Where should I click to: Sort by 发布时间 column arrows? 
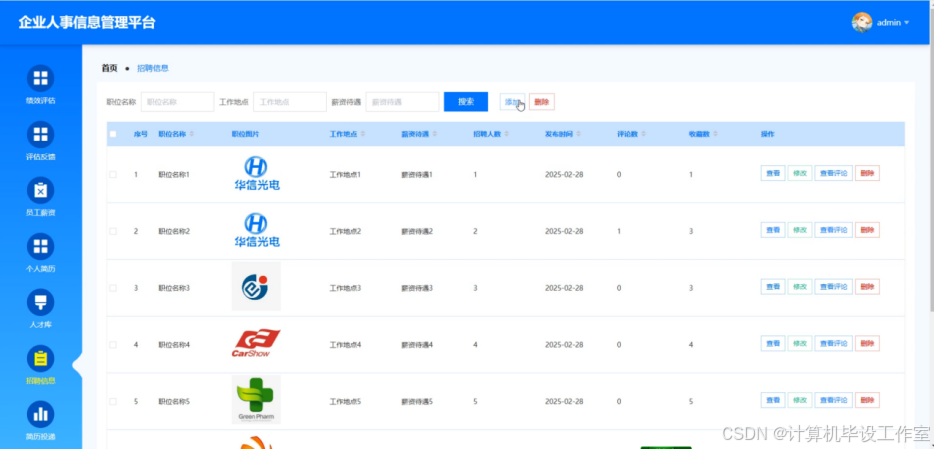[x=578, y=135]
